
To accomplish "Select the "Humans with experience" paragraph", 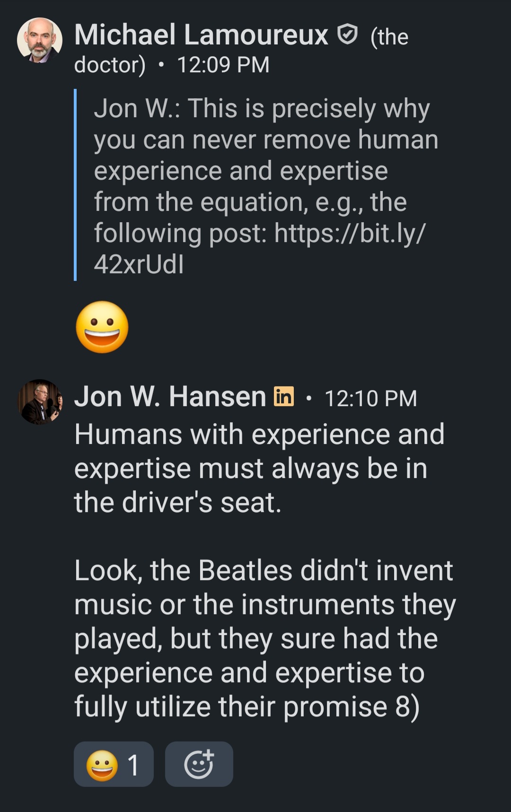I will coord(259,468).
